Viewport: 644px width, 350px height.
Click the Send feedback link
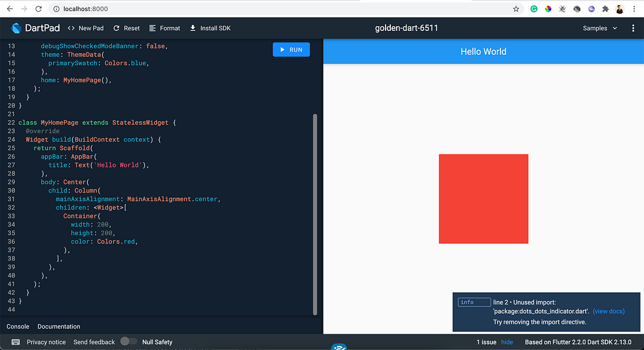click(x=94, y=342)
